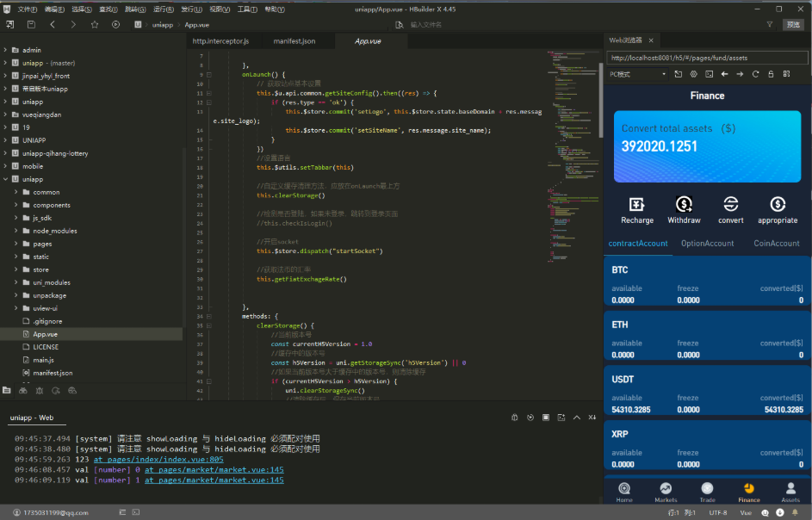Expand the node_modules folder
The height and width of the screenshot is (520, 812).
click(15, 231)
